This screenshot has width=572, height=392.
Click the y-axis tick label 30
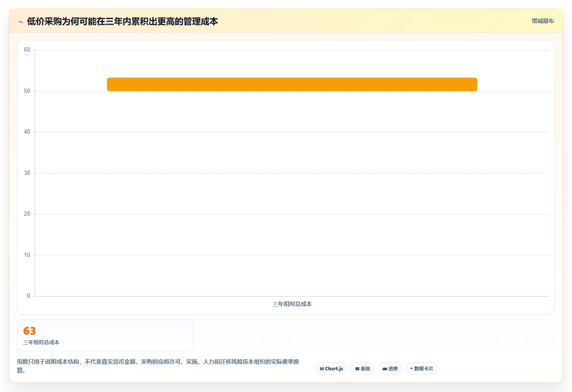[27, 173]
